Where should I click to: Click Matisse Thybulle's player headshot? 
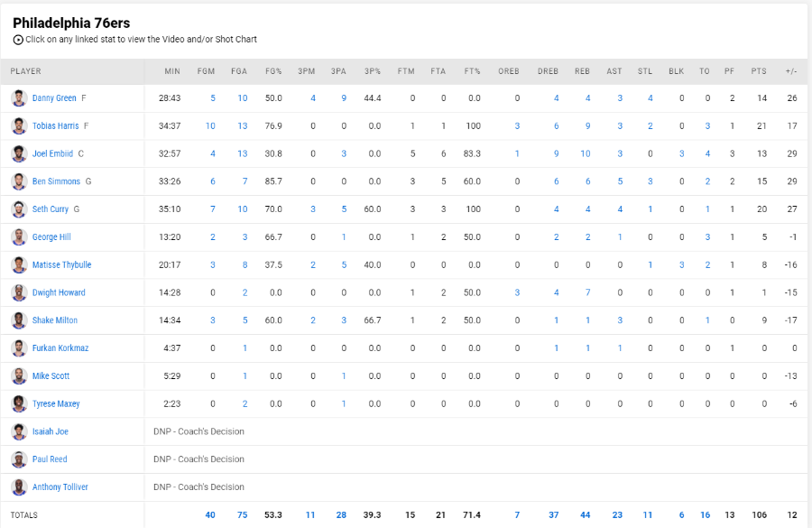tap(19, 264)
